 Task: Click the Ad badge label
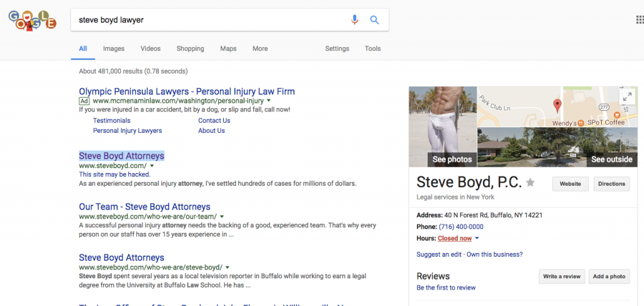click(x=84, y=101)
